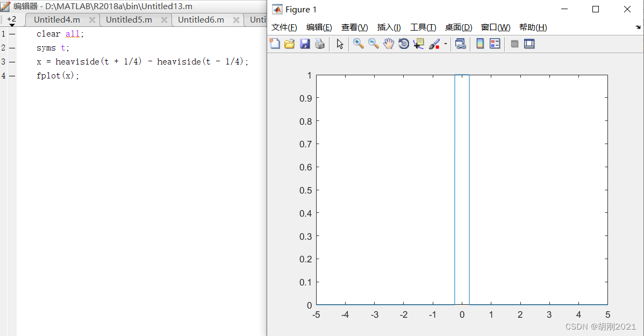Image resolution: width=644 pixels, height=336 pixels.
Task: Click the y-axis tick label 0.9
Action: [305, 98]
